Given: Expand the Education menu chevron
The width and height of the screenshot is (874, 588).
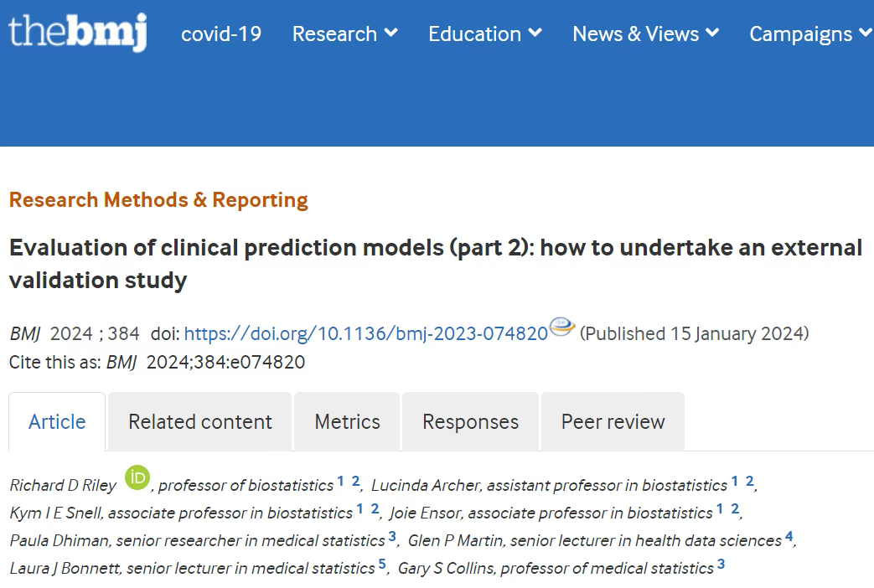Looking at the screenshot, I should [x=535, y=33].
